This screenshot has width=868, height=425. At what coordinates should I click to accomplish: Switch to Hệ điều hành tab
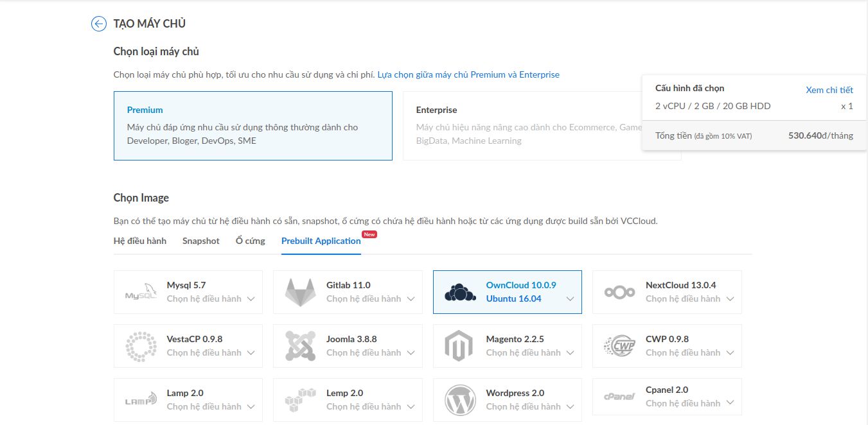(140, 241)
